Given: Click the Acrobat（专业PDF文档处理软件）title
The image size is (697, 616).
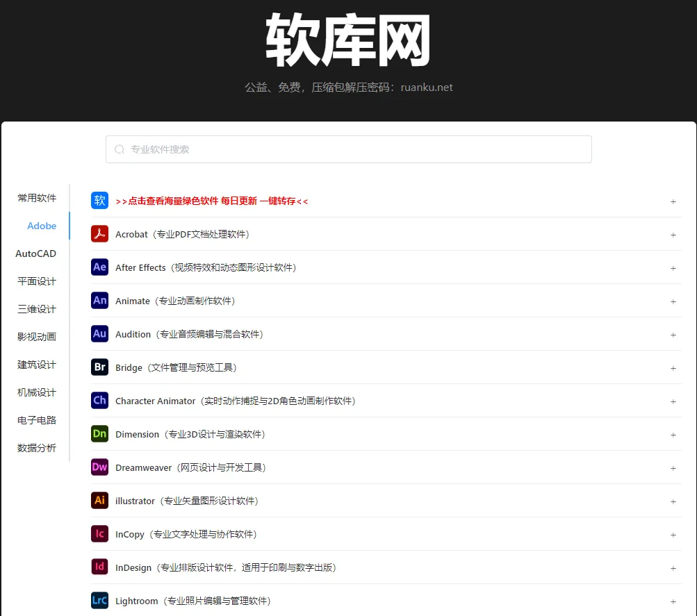Looking at the screenshot, I should pos(182,235).
